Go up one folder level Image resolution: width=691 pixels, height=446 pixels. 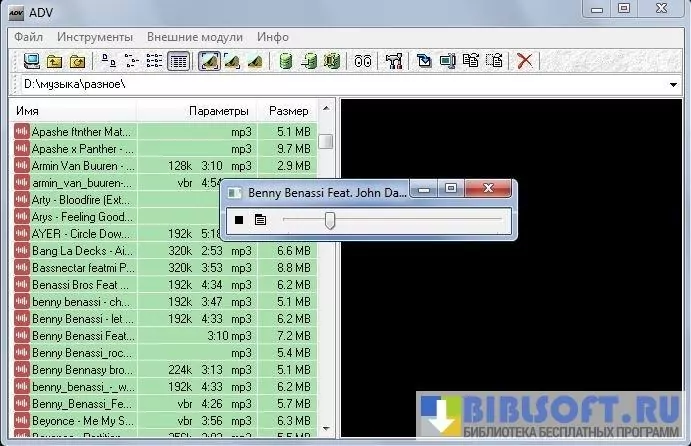53,62
